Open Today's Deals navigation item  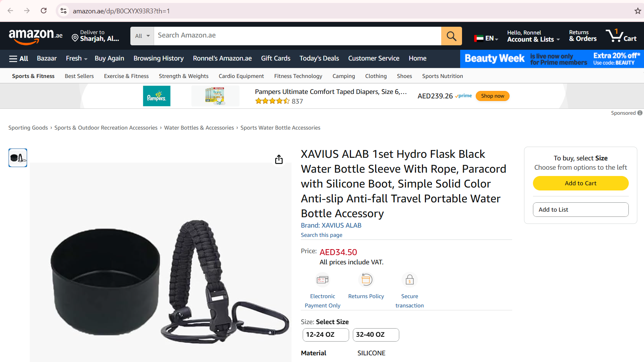319,59
